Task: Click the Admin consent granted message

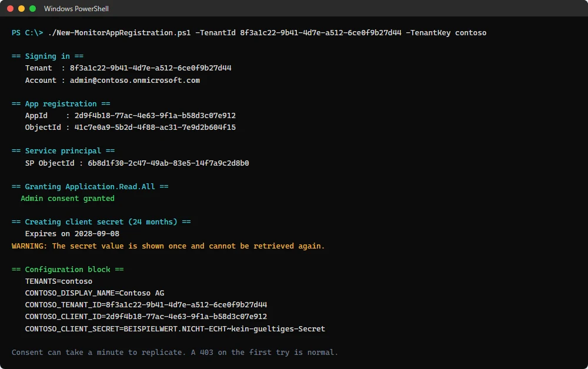Action: coord(68,199)
